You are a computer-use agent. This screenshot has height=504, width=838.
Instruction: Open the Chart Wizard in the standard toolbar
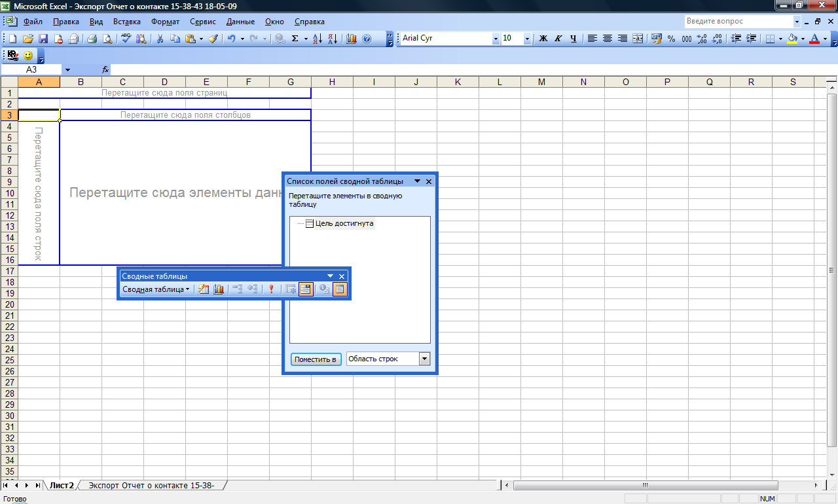[352, 39]
